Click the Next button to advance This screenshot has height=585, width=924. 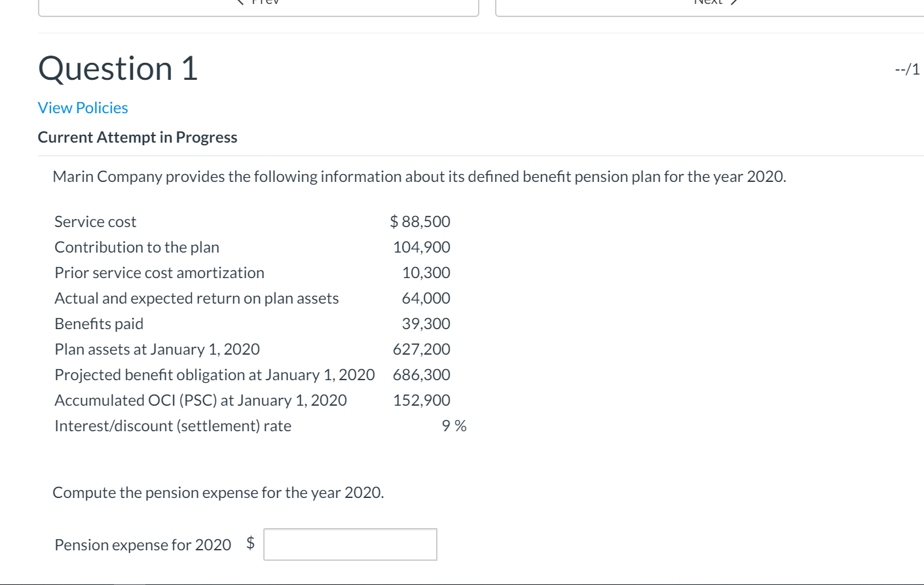(x=709, y=3)
